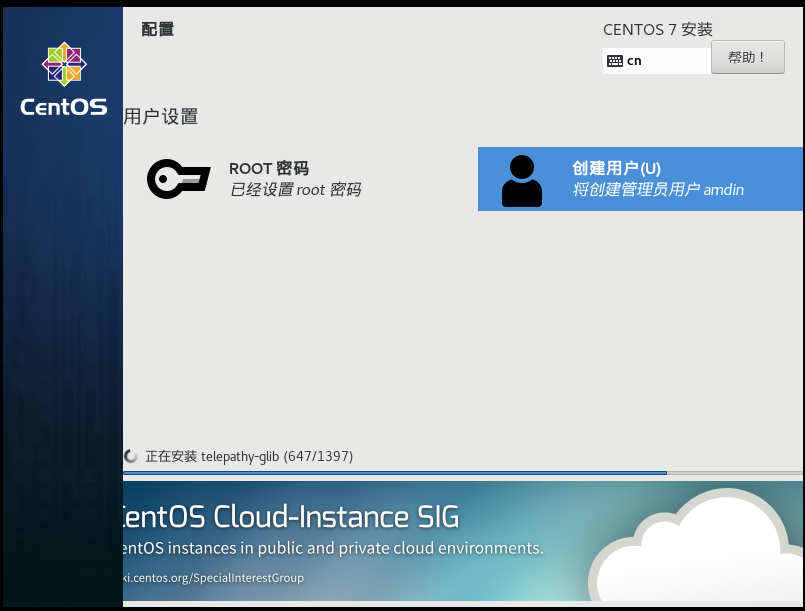805x611 pixels.
Task: Select the cn keyboard layout indicator
Action: pyautogui.click(x=657, y=61)
